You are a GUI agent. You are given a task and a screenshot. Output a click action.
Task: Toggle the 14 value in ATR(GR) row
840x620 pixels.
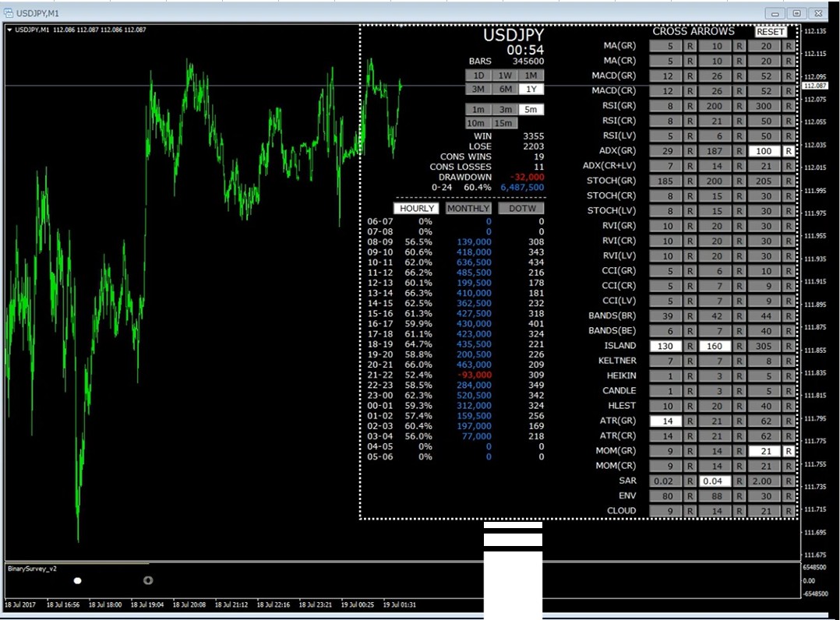(x=666, y=421)
